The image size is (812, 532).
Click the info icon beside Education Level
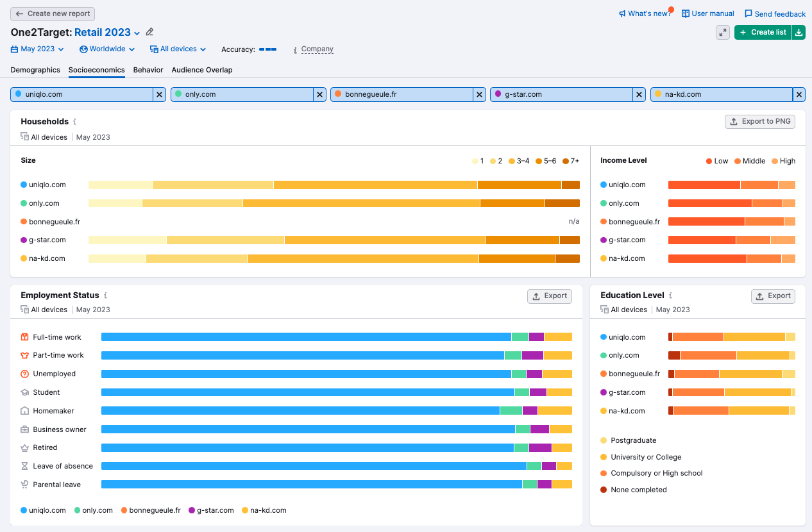click(671, 295)
